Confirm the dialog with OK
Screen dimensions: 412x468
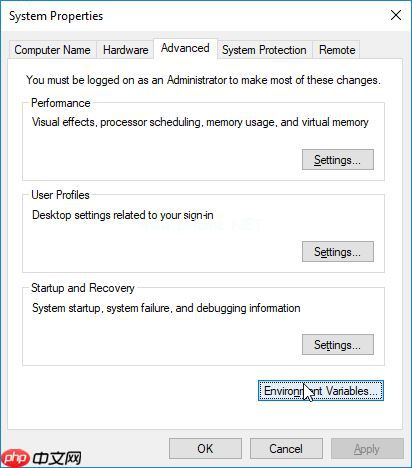205,449
